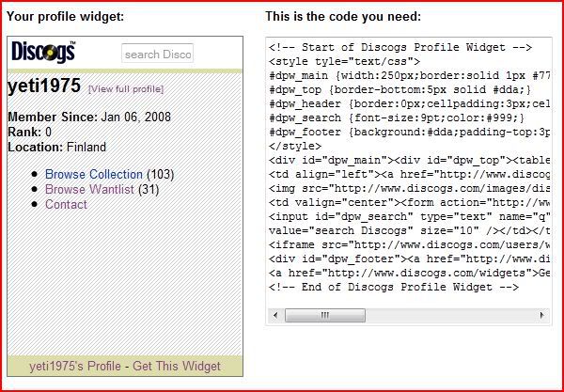Click the iframe src code line
This screenshot has height=392, width=564.
click(x=409, y=245)
